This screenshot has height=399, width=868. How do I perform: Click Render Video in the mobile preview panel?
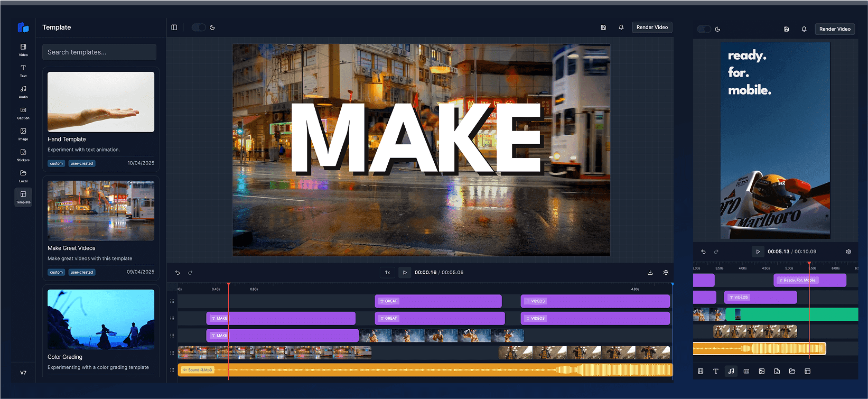[x=835, y=29]
